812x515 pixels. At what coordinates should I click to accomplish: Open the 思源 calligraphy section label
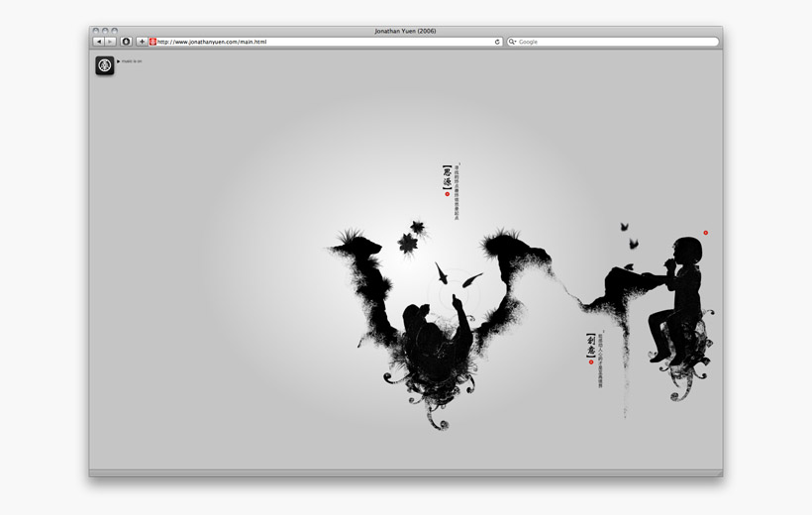447,177
